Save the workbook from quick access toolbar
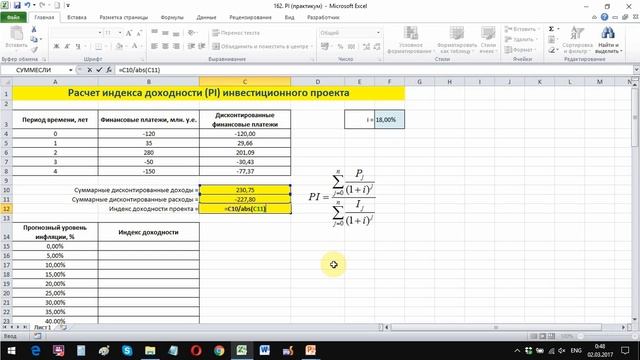This screenshot has height=360, width=640. [17, 6]
